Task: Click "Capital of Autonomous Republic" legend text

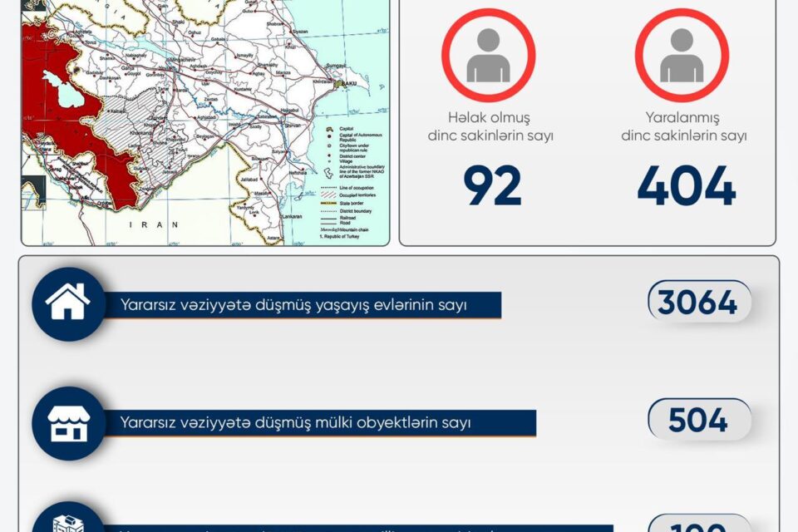Action: (360, 137)
